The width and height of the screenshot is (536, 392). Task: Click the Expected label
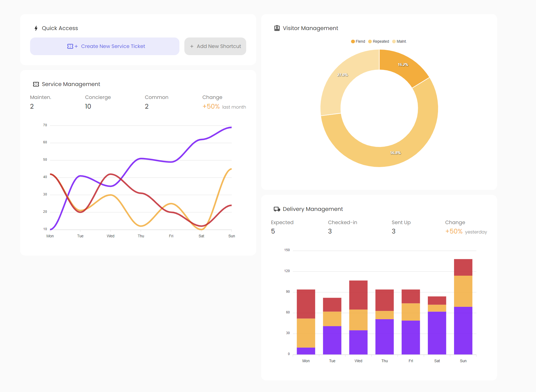click(x=282, y=222)
